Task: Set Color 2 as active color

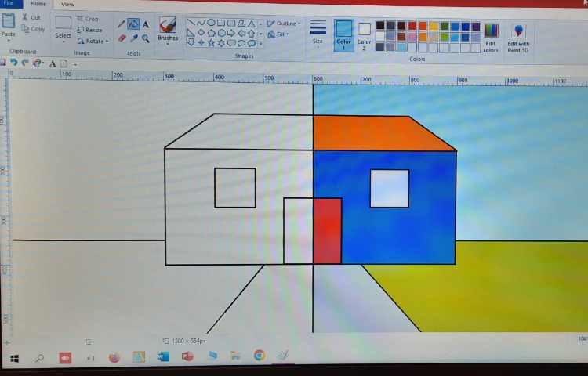Action: (x=365, y=35)
